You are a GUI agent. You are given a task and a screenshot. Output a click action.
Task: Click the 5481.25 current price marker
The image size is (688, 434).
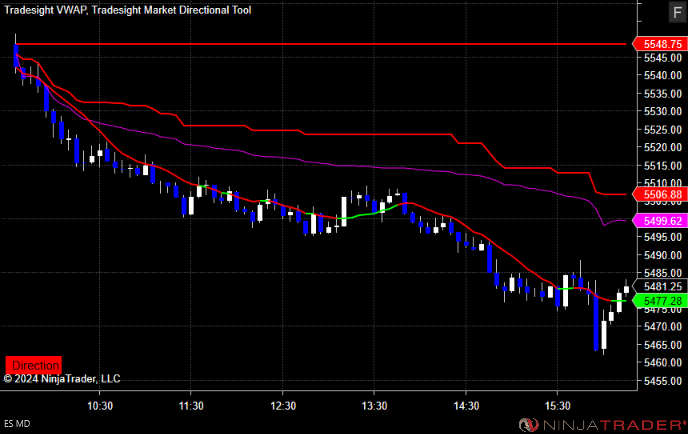point(660,287)
